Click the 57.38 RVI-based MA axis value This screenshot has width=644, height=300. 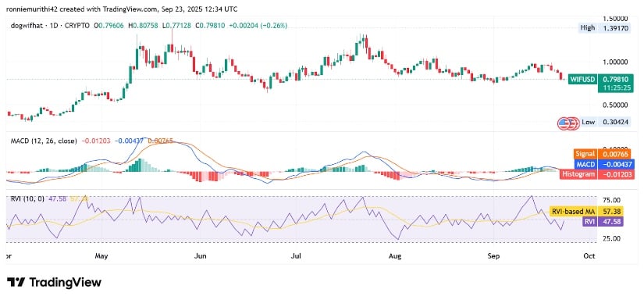[610, 212]
